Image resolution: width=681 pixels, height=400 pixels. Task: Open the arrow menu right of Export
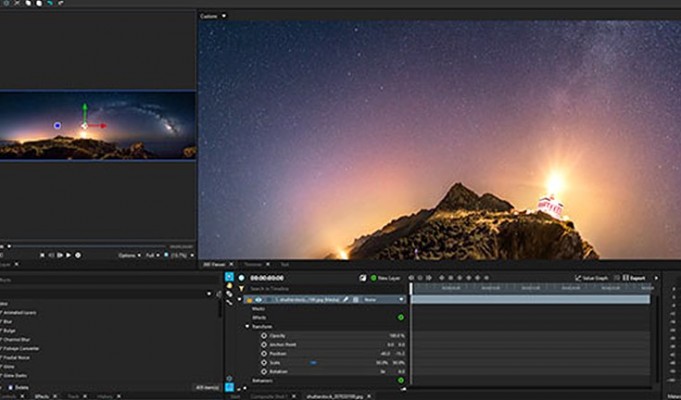tap(656, 278)
